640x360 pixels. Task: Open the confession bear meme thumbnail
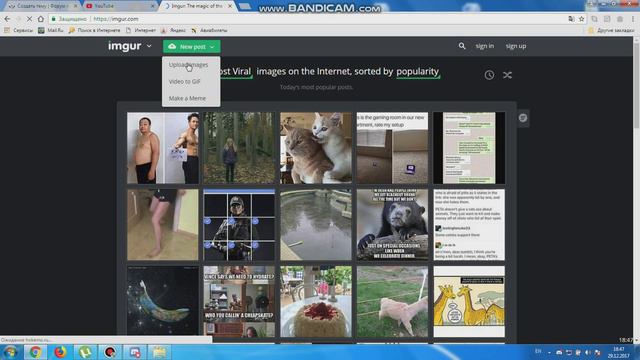pos(392,224)
